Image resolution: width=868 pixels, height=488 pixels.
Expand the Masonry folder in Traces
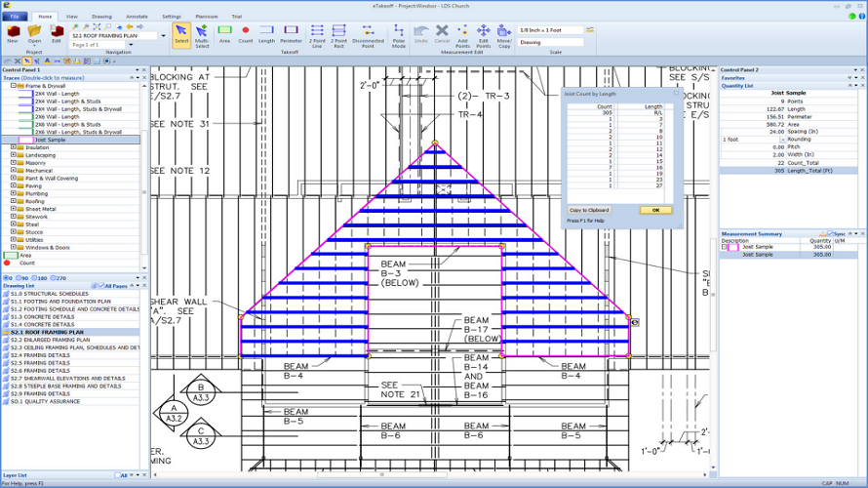pos(14,163)
